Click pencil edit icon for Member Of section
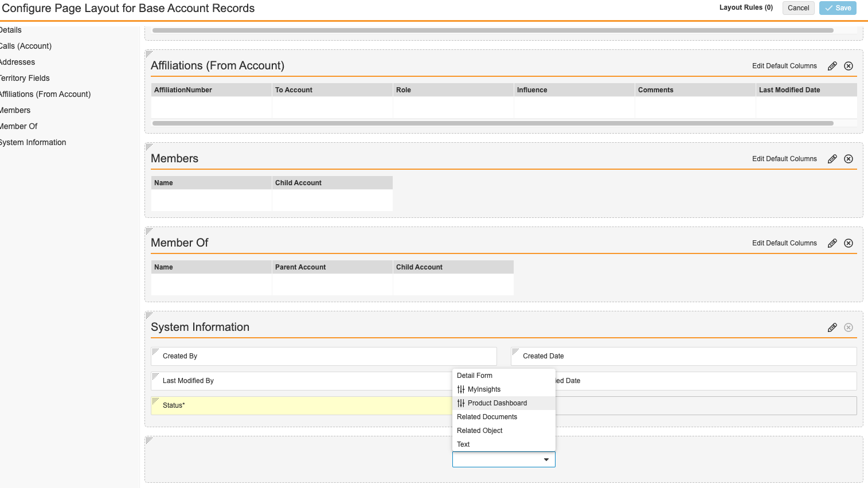868x488 pixels. click(832, 243)
